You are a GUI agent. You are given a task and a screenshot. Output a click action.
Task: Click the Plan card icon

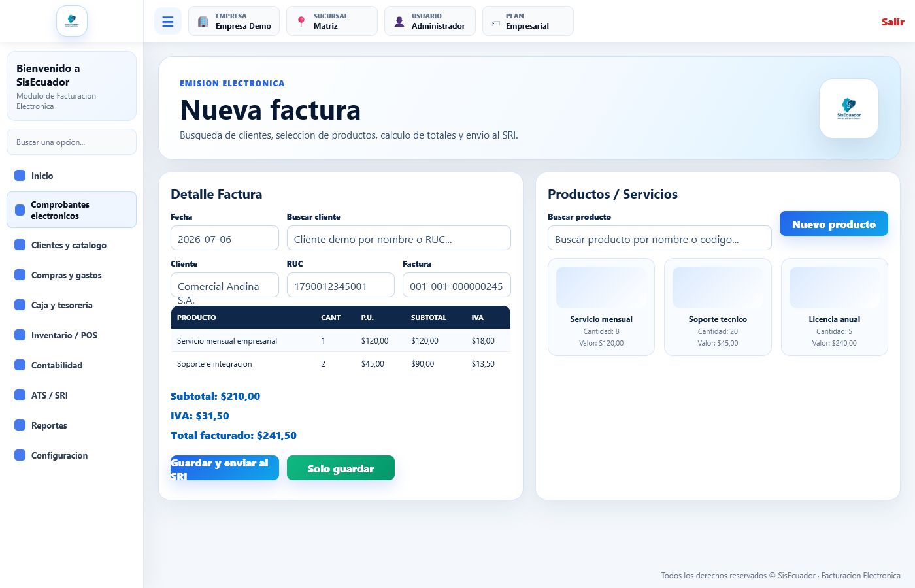pyautogui.click(x=495, y=23)
